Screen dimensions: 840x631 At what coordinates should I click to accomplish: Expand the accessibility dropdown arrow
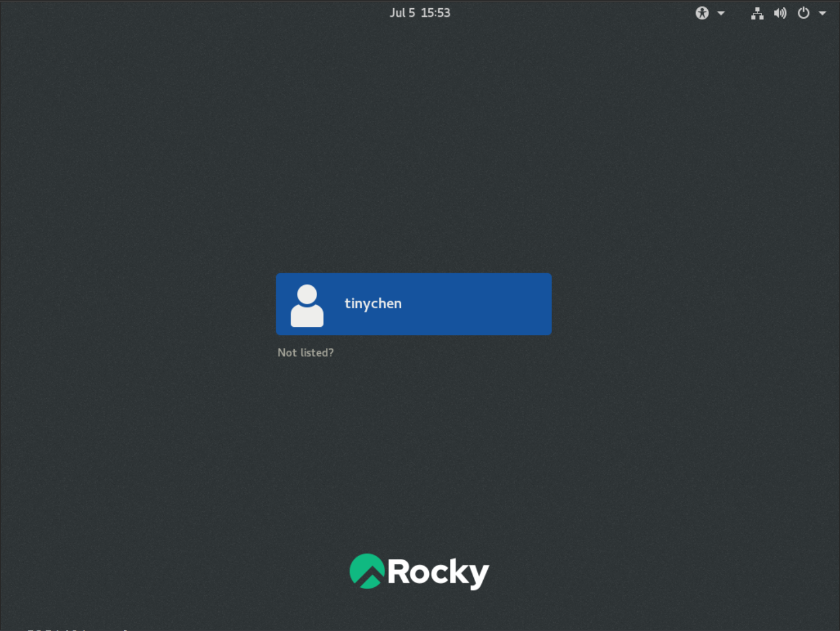[x=721, y=13]
